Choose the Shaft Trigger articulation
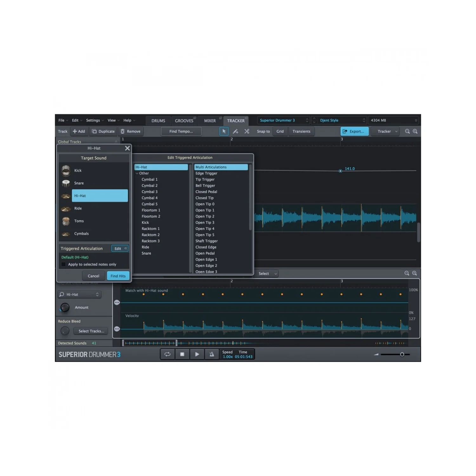Image resolution: width=476 pixels, height=476 pixels. [x=221, y=241]
